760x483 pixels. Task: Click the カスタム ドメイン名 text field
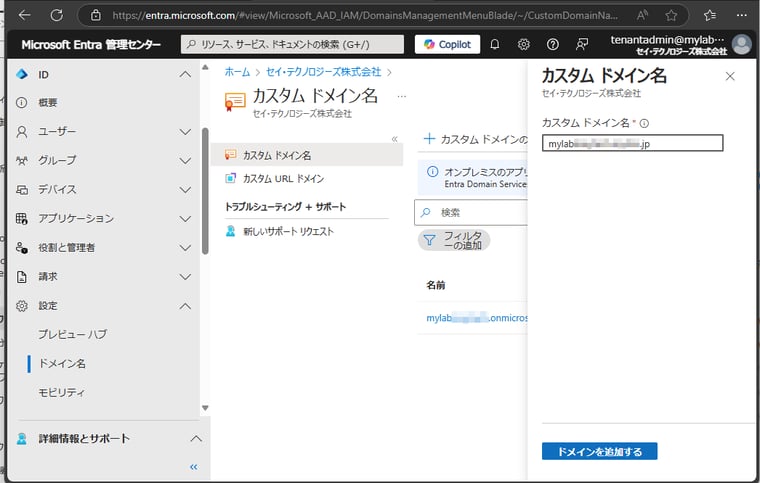point(633,143)
